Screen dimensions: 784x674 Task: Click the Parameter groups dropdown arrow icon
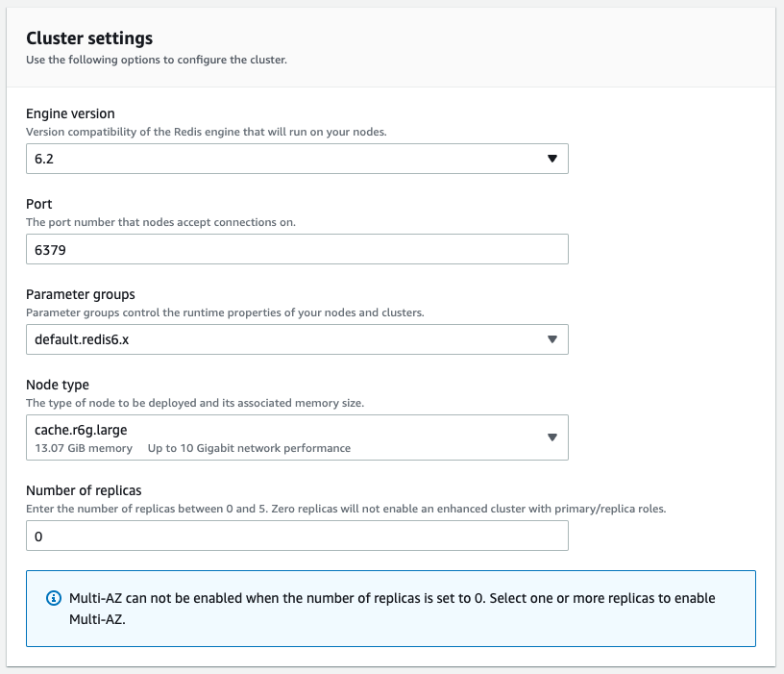552,339
